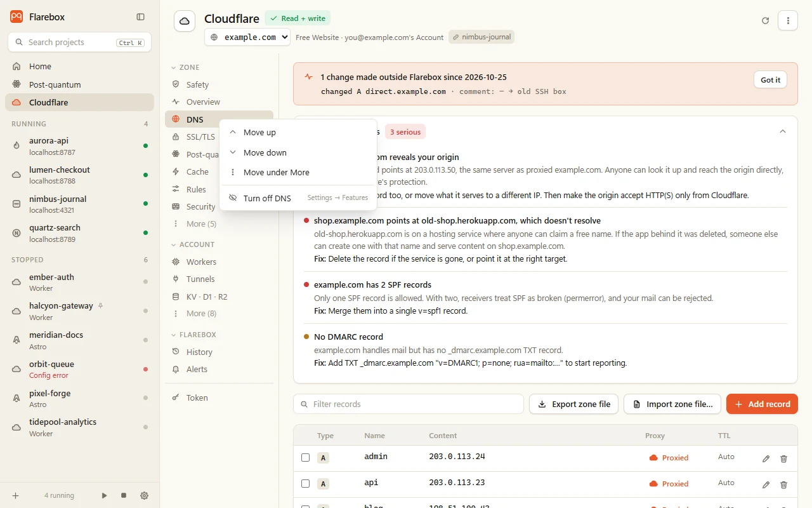
Task: Check the admin record checkbox
Action: point(305,458)
